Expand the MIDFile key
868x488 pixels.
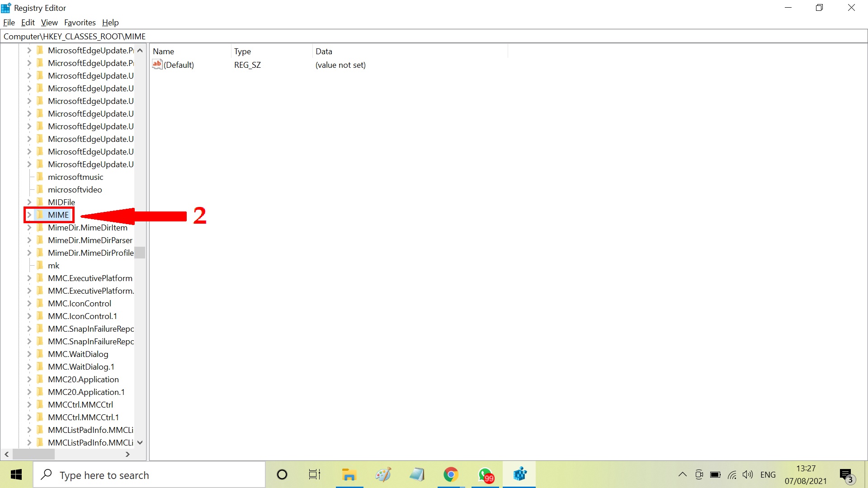29,202
